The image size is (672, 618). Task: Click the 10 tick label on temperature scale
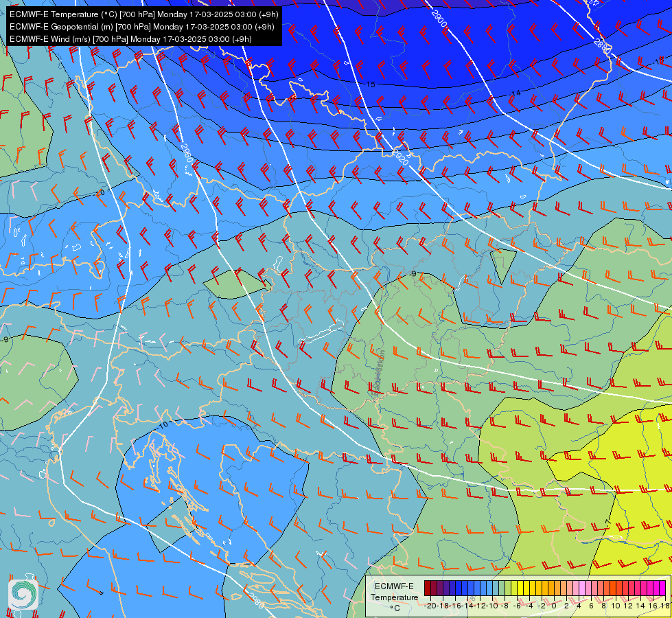coord(616,606)
